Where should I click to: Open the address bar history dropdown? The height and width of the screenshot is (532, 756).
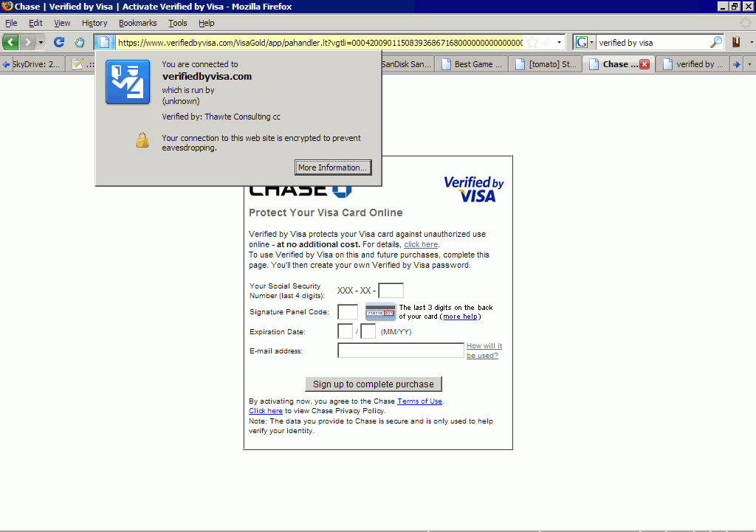[560, 42]
